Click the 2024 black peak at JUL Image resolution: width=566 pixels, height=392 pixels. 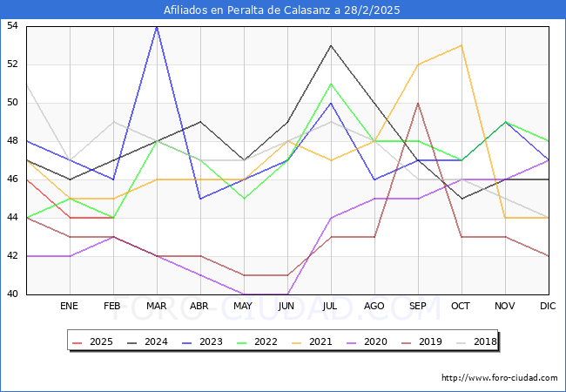331,46
